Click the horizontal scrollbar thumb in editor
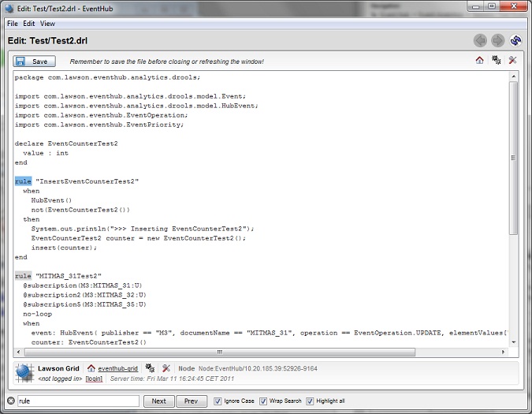 pos(220,352)
